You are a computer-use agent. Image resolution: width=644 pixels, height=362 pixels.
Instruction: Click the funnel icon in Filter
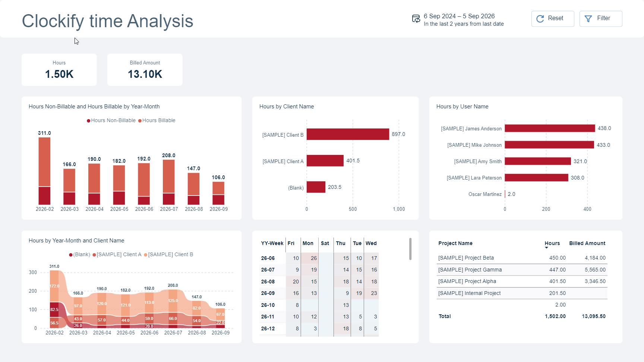588,19
